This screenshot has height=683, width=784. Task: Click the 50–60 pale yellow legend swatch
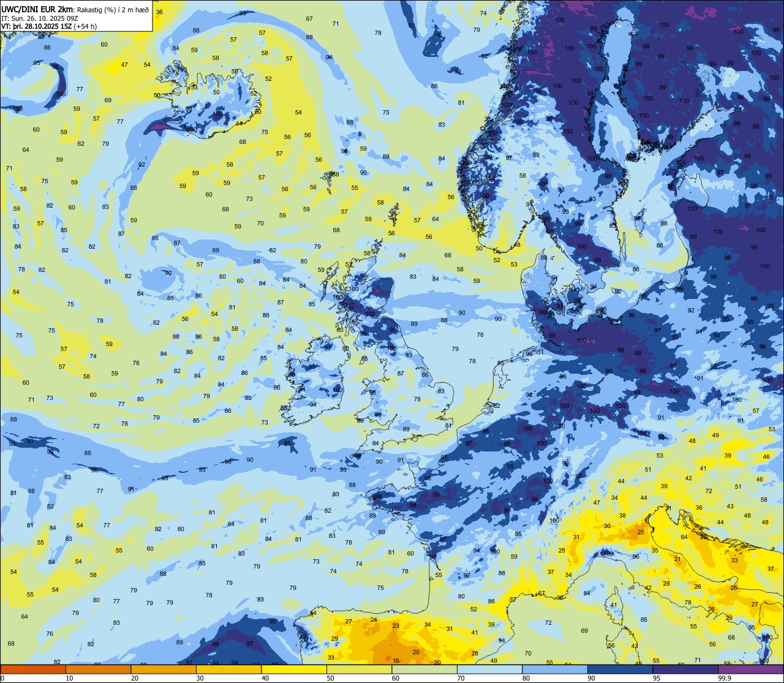tap(359, 669)
